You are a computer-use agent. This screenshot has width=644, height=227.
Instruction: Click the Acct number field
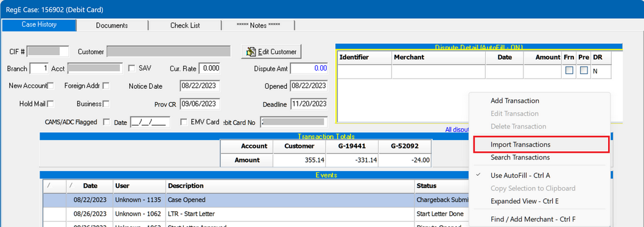(x=95, y=69)
